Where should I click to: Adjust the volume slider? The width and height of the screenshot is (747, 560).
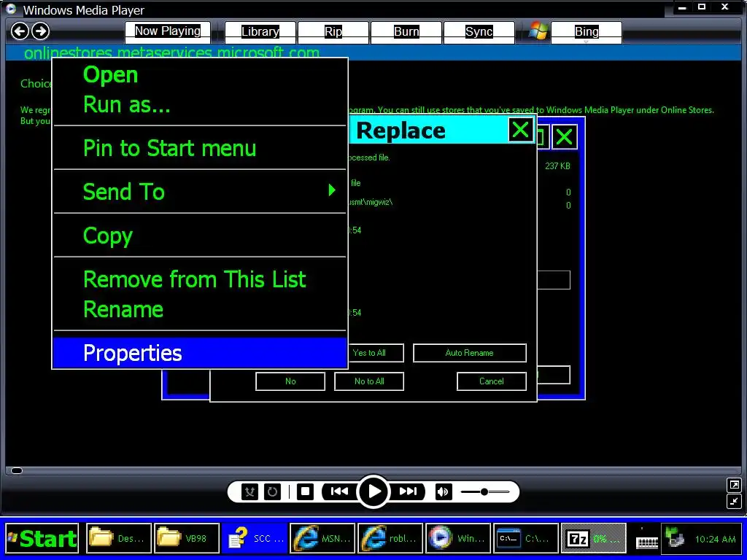485,491
